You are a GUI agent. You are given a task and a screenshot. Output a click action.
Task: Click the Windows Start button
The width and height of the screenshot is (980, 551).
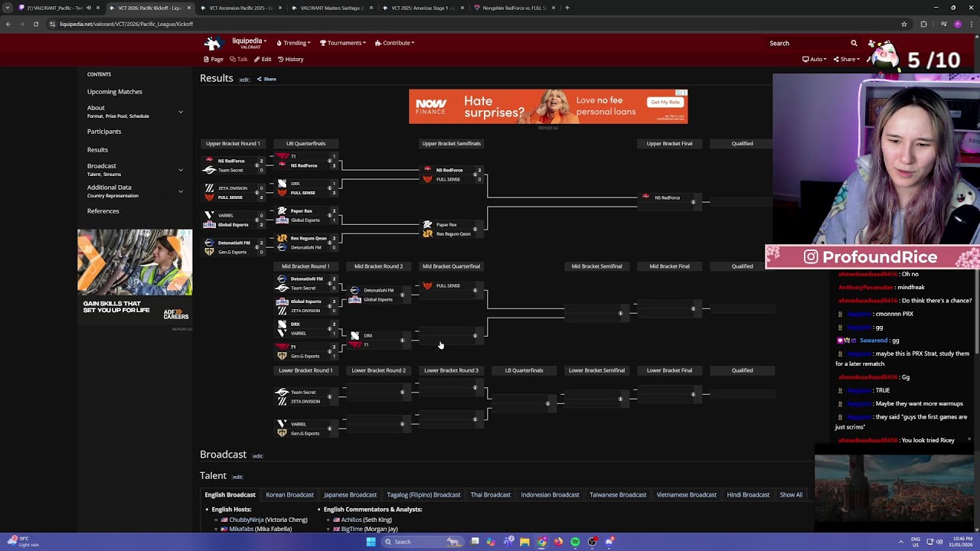click(x=371, y=542)
